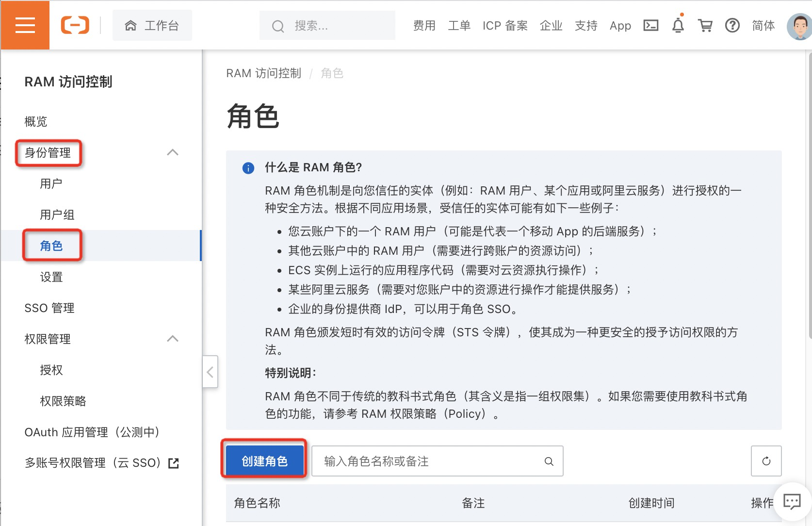Open the shopping cart
Image resolution: width=812 pixels, height=526 pixels.
[705, 25]
